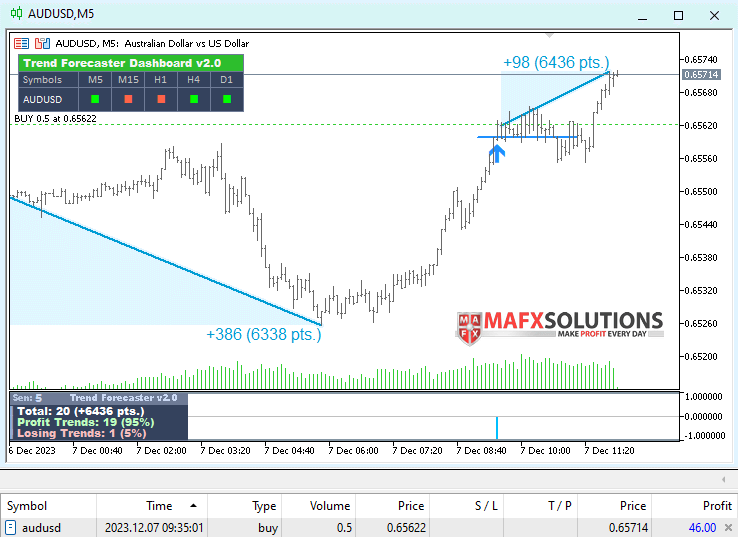This screenshot has height=537, width=738.
Task: Click the AUDUSD H1 trend indicator square
Action: coord(161,99)
